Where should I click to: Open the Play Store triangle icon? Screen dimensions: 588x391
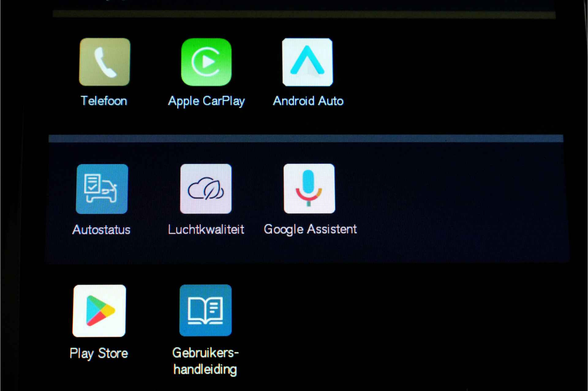99,311
